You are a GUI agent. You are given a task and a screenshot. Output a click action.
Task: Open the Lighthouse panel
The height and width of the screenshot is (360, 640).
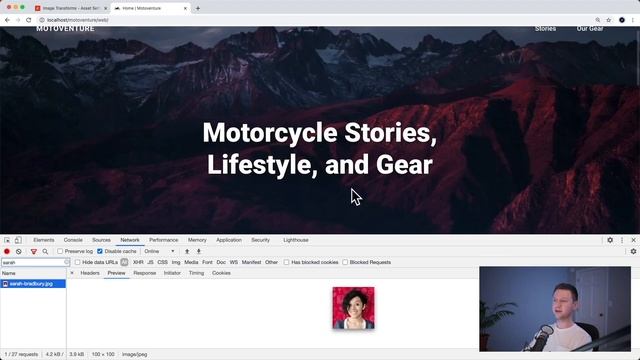click(296, 240)
